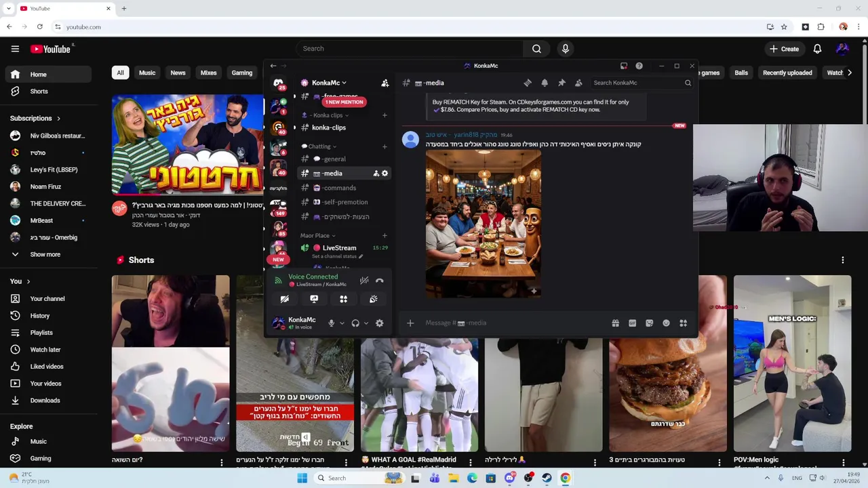Image resolution: width=868 pixels, height=488 pixels.
Task: Open emoji picker in Discord message bar
Action: (666, 323)
